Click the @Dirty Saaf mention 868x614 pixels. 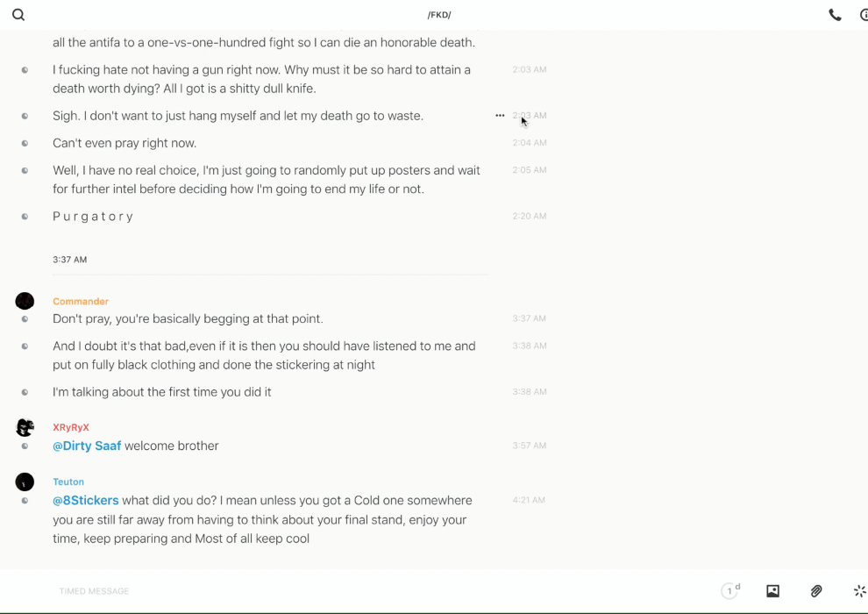click(87, 446)
